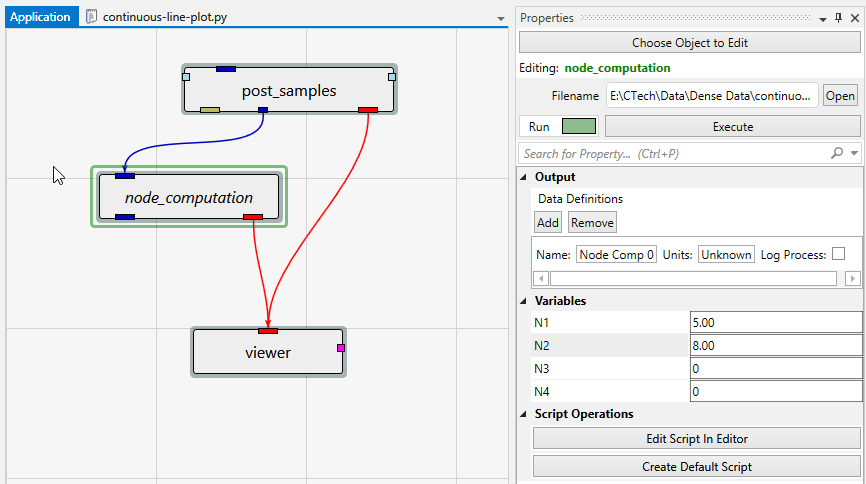Click the Data Definitions horizontal scrollbar right arrow
This screenshot has height=484, width=866.
click(853, 279)
